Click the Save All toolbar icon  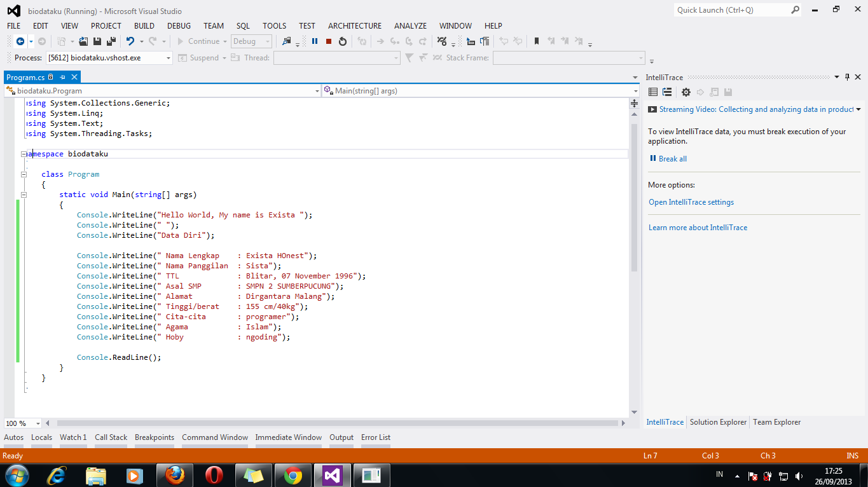tap(111, 41)
